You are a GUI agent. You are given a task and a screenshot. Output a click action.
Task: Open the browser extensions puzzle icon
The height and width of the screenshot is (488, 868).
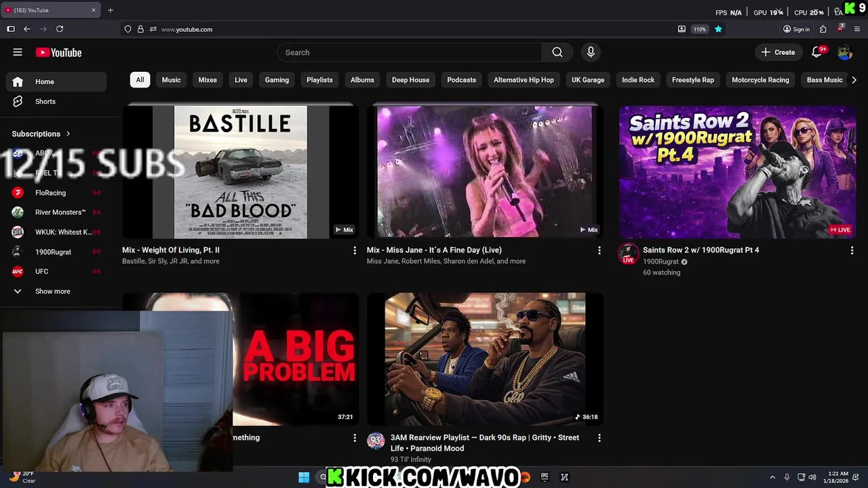point(823,29)
